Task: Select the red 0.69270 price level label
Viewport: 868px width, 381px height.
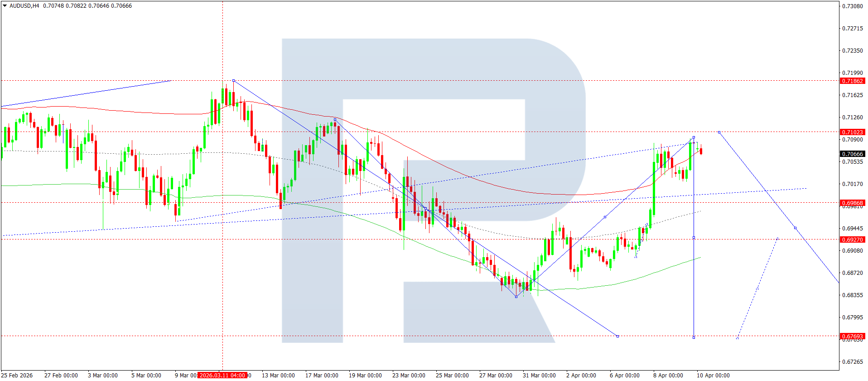Action: [x=852, y=239]
